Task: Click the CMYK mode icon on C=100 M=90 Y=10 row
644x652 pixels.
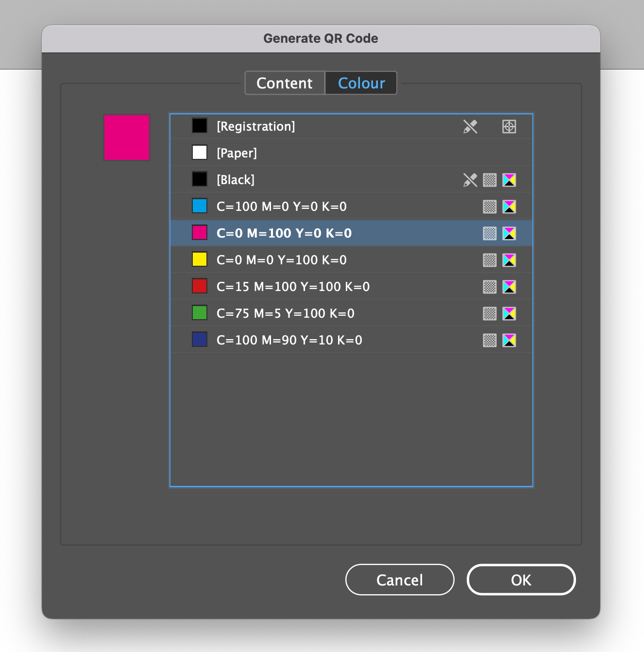Action: pyautogui.click(x=509, y=340)
